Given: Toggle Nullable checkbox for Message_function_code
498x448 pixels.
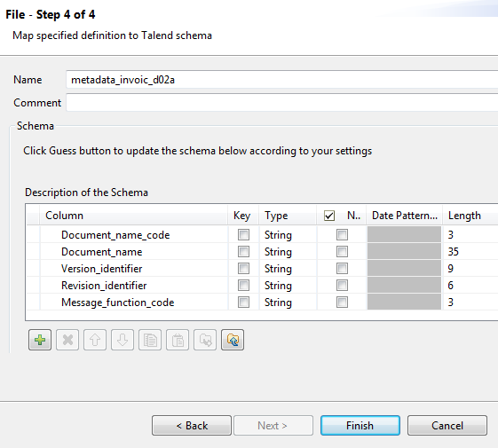Looking at the screenshot, I should pyautogui.click(x=342, y=303).
